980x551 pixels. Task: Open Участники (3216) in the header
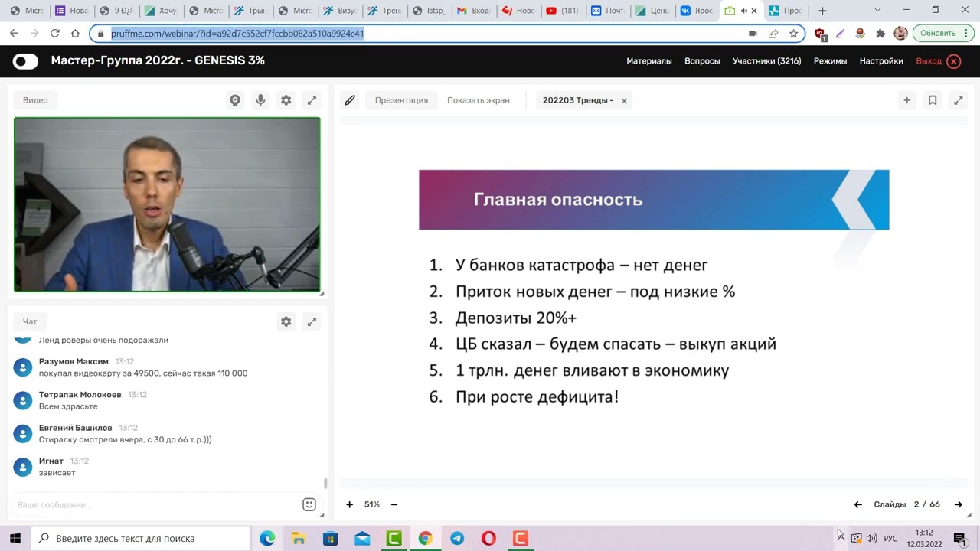coord(766,61)
